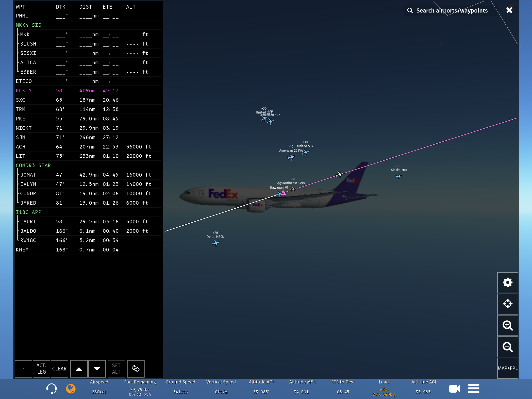
Task: Zoom out on the map
Action: coord(507,347)
